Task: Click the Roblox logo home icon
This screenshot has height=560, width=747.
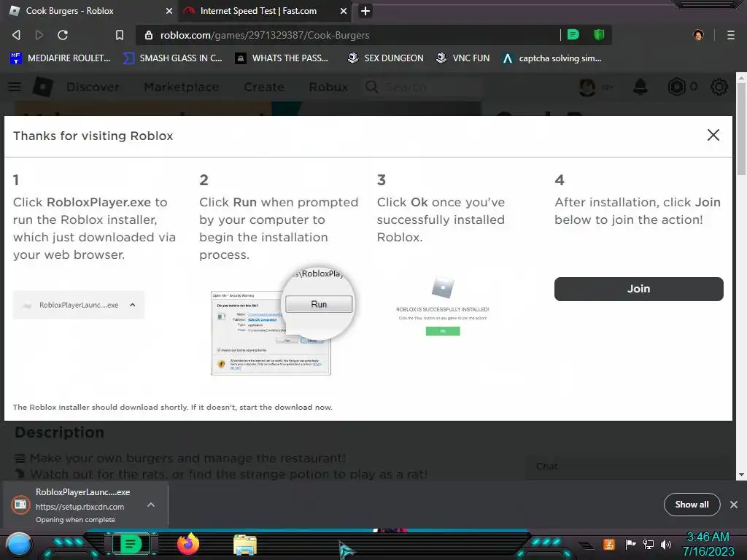Action: pyautogui.click(x=42, y=87)
